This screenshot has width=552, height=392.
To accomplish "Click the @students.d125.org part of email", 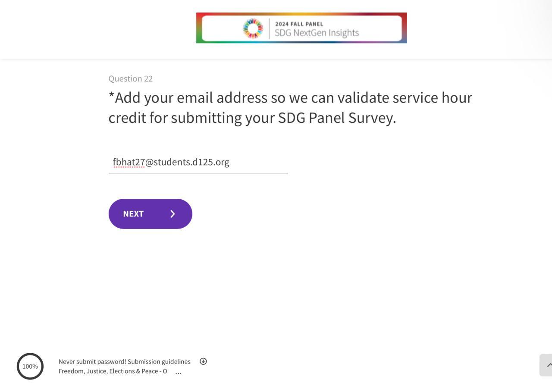I will click(187, 162).
